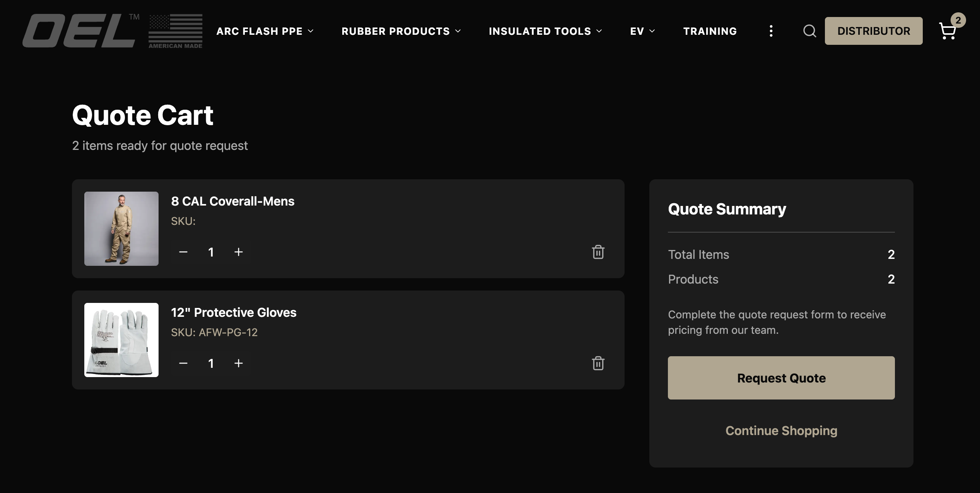This screenshot has height=493, width=980.
Task: Click the '2 items ready for quote request' text
Action: coord(160,146)
